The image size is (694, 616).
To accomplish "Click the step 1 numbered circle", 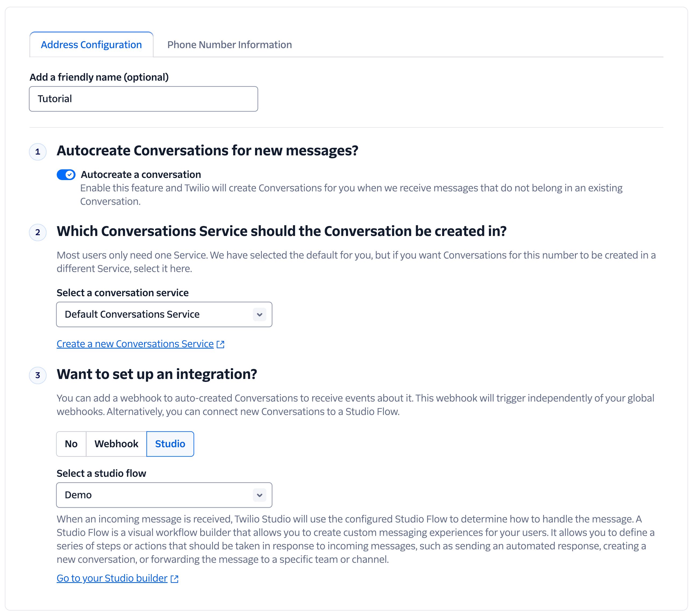I will pos(38,152).
